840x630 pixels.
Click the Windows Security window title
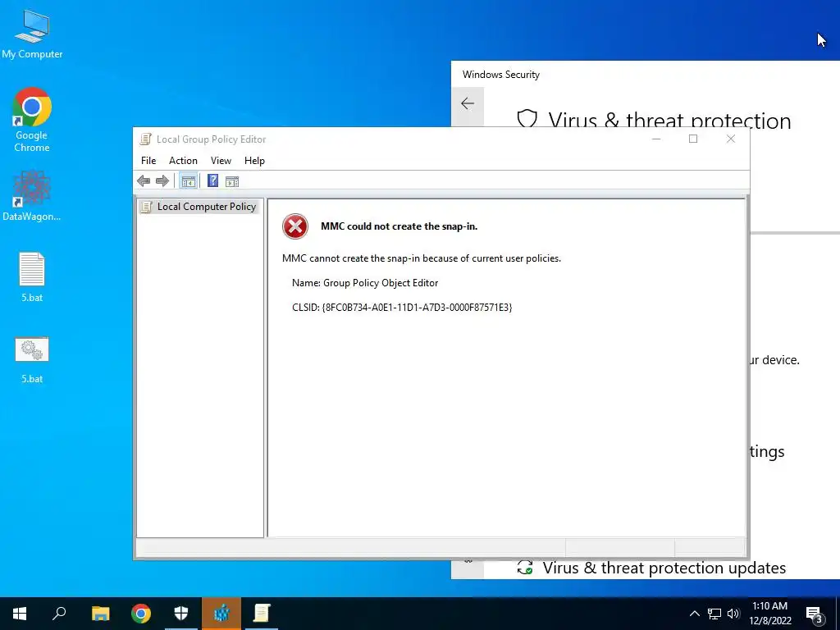pyautogui.click(x=501, y=75)
